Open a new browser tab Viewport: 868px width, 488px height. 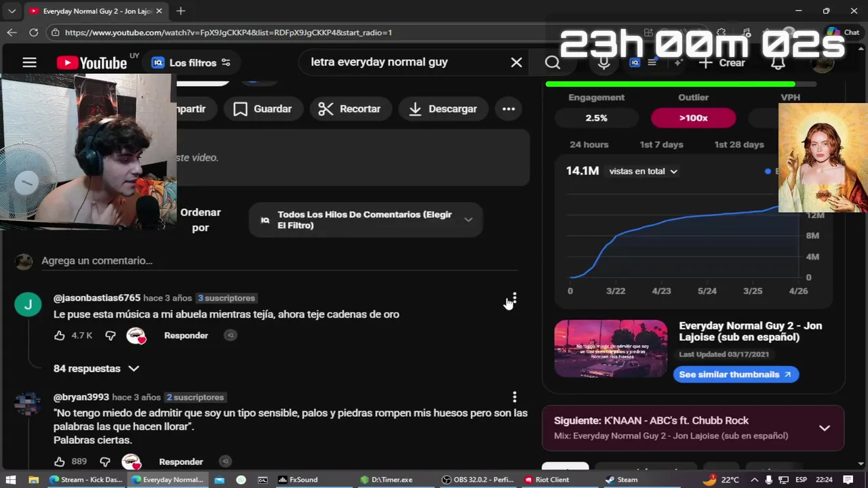click(x=180, y=11)
